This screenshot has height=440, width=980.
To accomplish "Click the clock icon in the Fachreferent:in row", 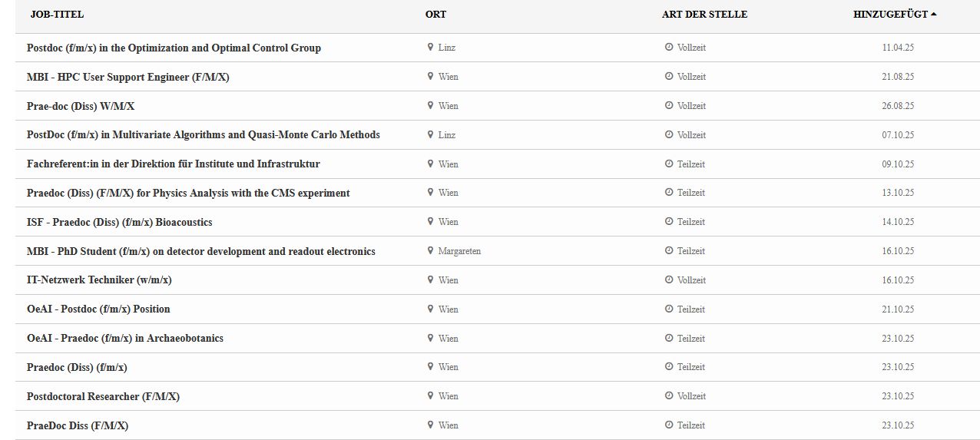I will click(x=669, y=164).
